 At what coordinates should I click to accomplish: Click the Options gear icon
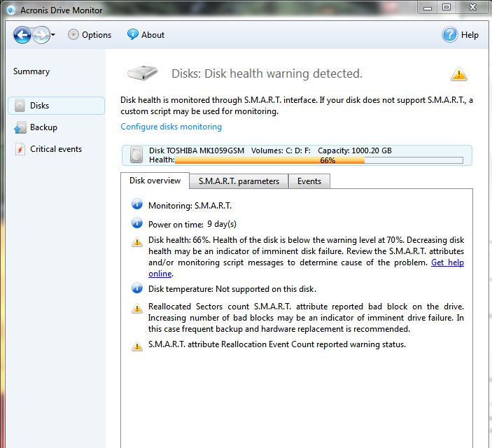point(73,34)
